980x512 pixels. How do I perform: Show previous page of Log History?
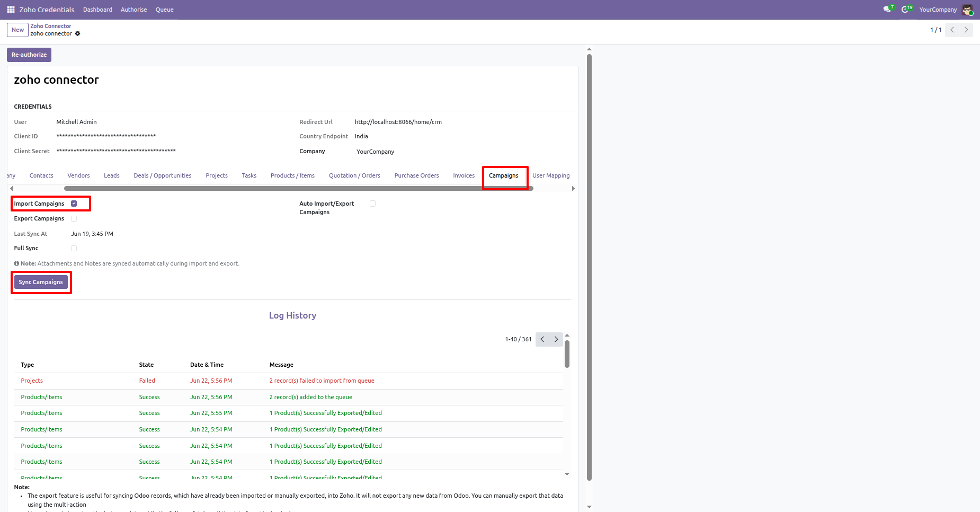[x=542, y=339]
